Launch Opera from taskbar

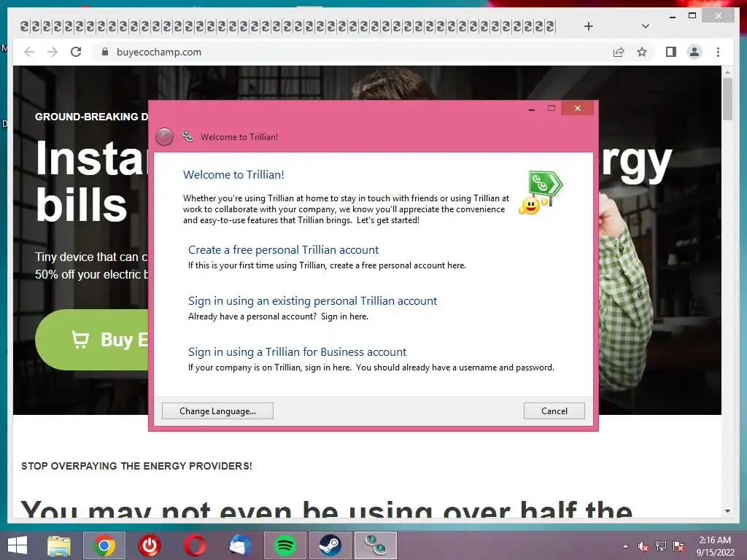tap(195, 545)
